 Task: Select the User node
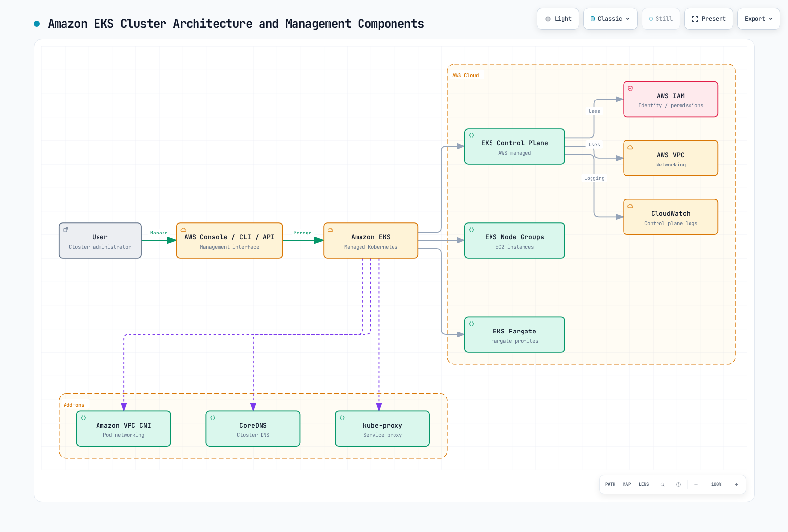[x=100, y=240]
